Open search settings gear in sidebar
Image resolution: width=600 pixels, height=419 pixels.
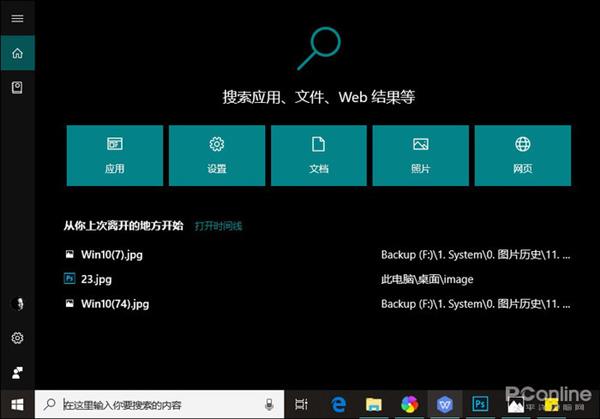click(x=17, y=338)
